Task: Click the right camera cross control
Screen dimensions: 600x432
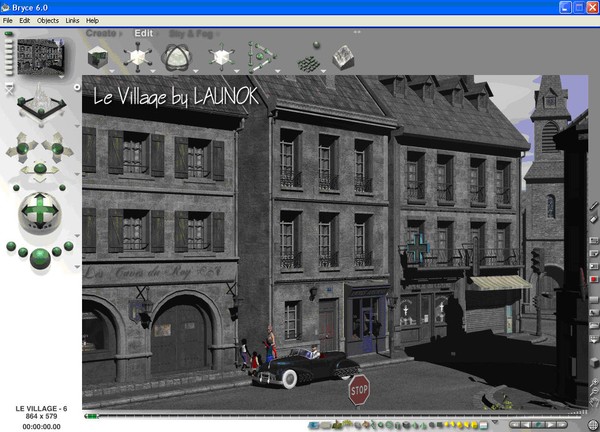Action: (57, 148)
